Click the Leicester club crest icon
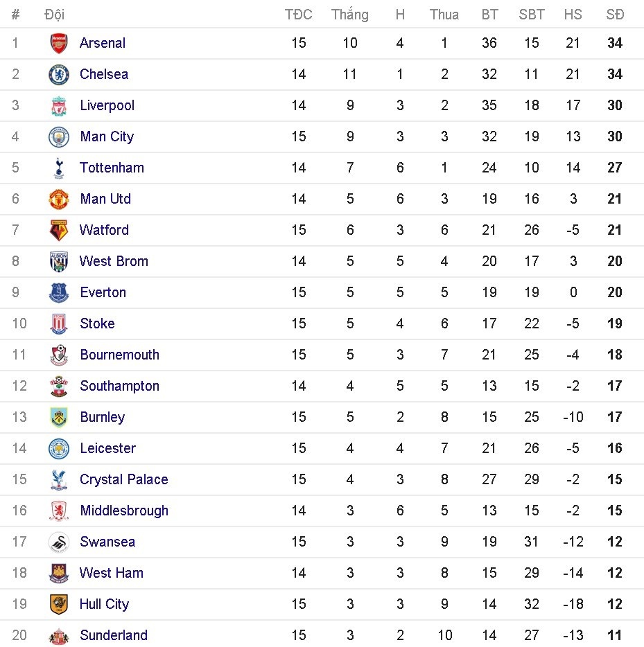The width and height of the screenshot is (644, 647). [59, 448]
